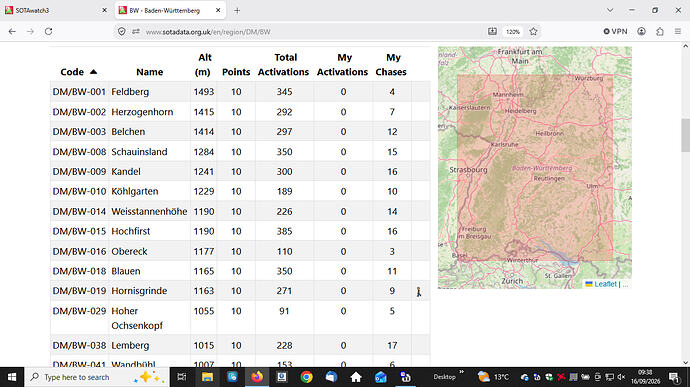Open the Firefox hamburger menu
This screenshot has width=690, height=387.
point(678,31)
